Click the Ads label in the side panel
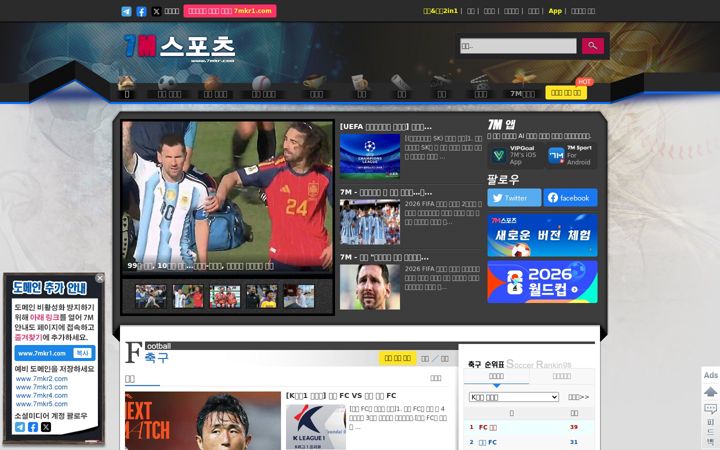 (x=710, y=375)
